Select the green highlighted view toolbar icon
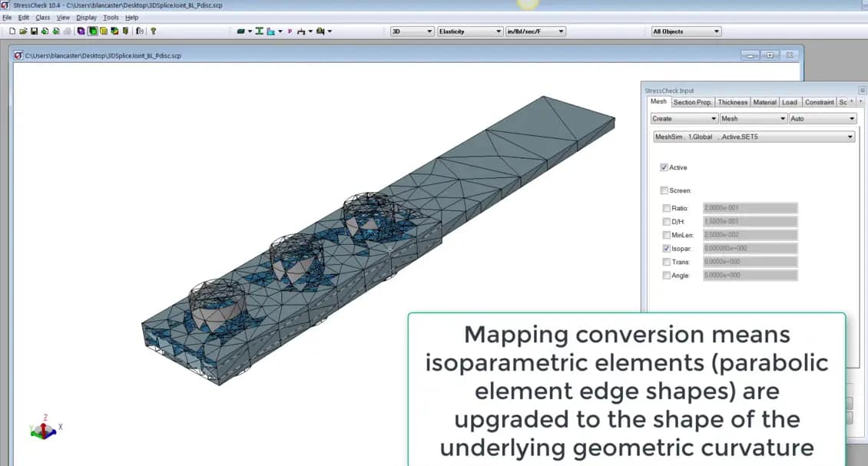Screen dimensions: 868x466 click(x=93, y=31)
